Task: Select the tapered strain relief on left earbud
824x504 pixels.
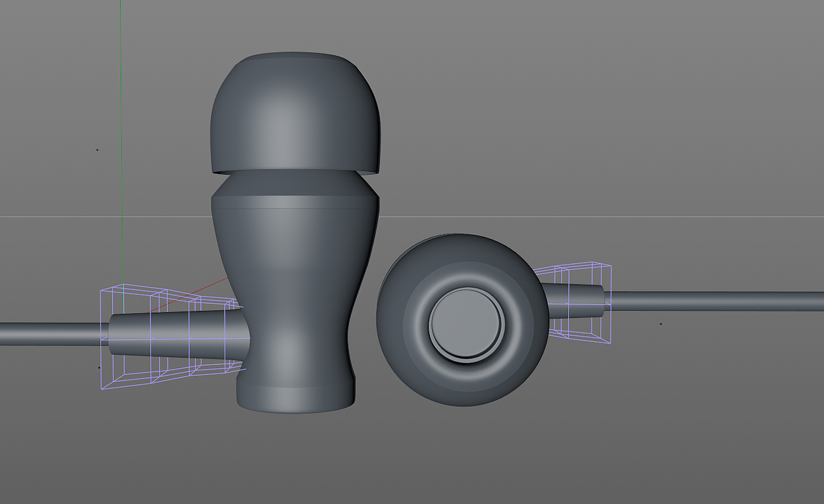Action: 179,333
